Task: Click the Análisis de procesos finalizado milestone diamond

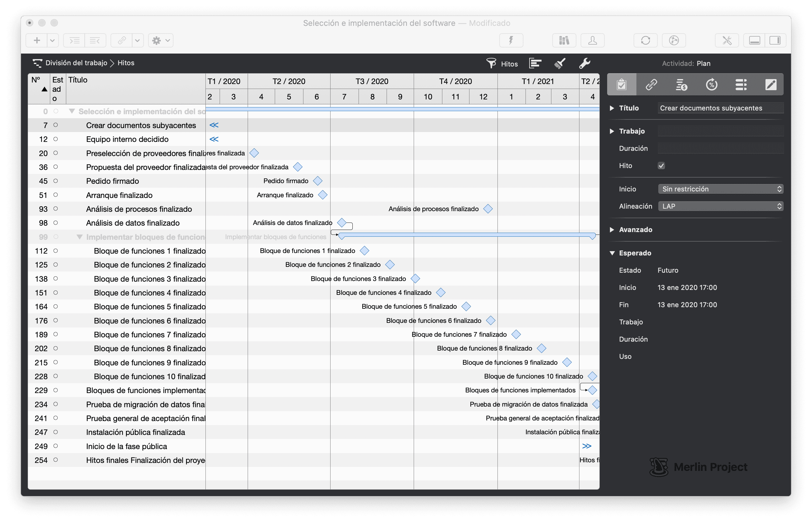Action: [x=488, y=209]
